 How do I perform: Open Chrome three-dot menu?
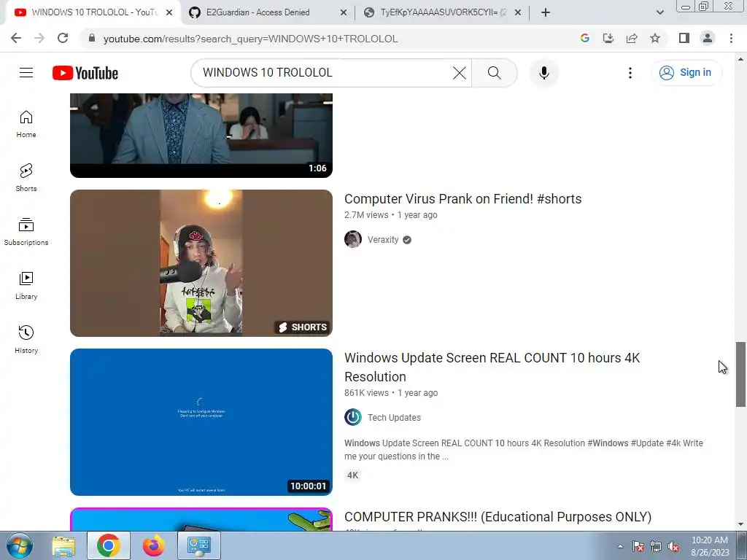point(731,39)
